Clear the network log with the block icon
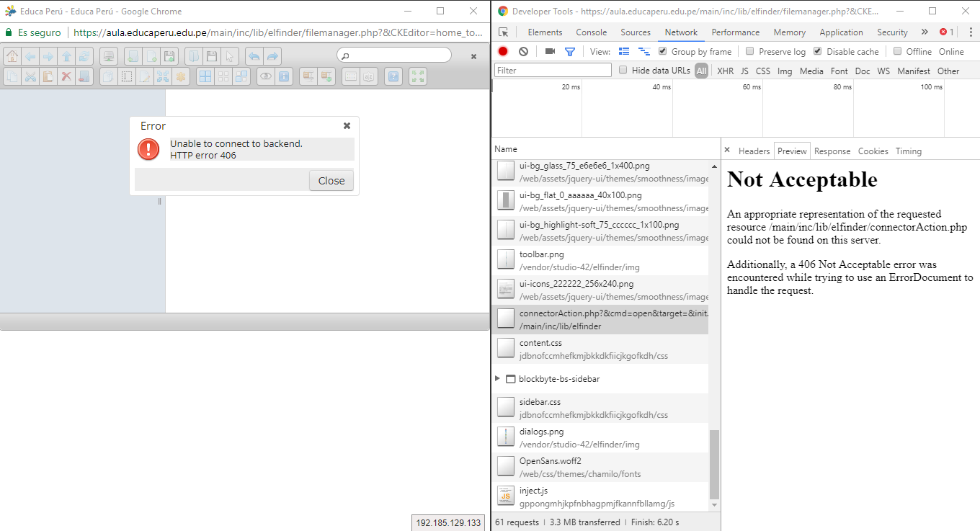Image resolution: width=980 pixels, height=531 pixels. click(x=524, y=51)
